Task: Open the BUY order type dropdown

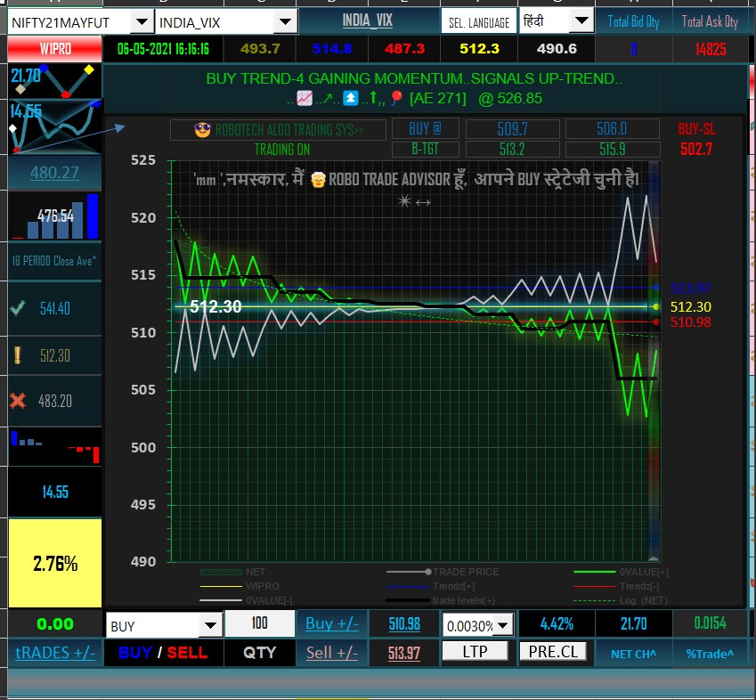Action: point(211,626)
